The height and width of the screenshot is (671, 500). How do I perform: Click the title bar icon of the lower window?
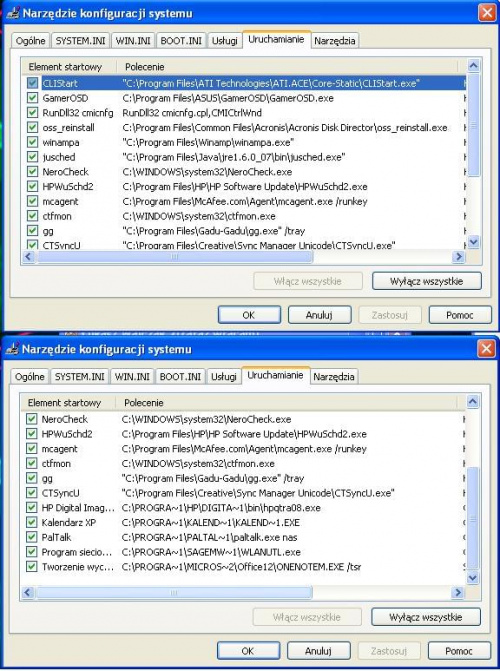pos(12,349)
